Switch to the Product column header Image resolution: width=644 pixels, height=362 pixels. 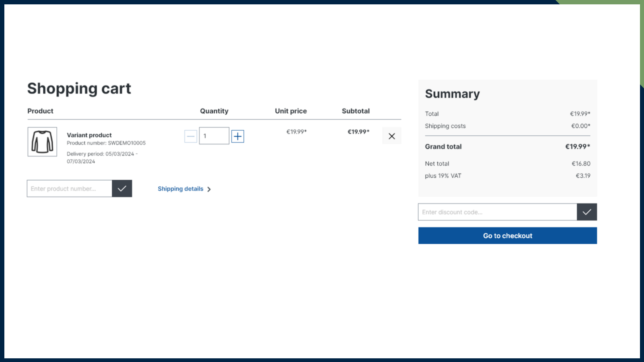click(x=40, y=111)
